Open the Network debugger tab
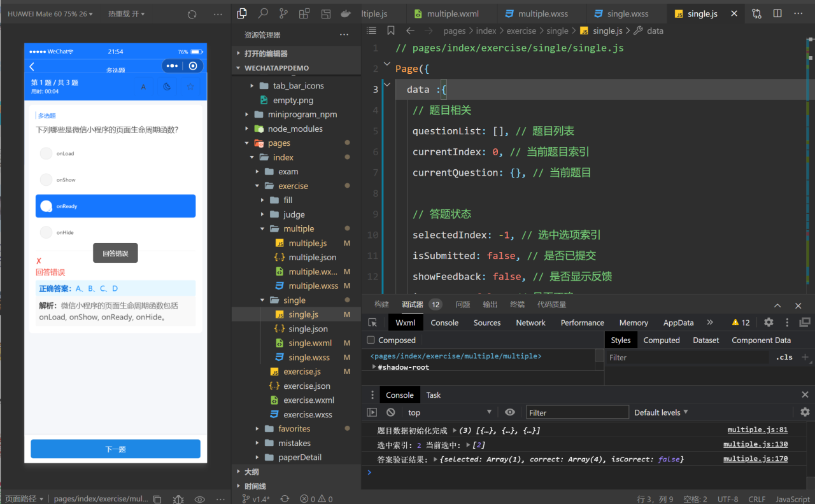815x504 pixels. tap(530, 323)
